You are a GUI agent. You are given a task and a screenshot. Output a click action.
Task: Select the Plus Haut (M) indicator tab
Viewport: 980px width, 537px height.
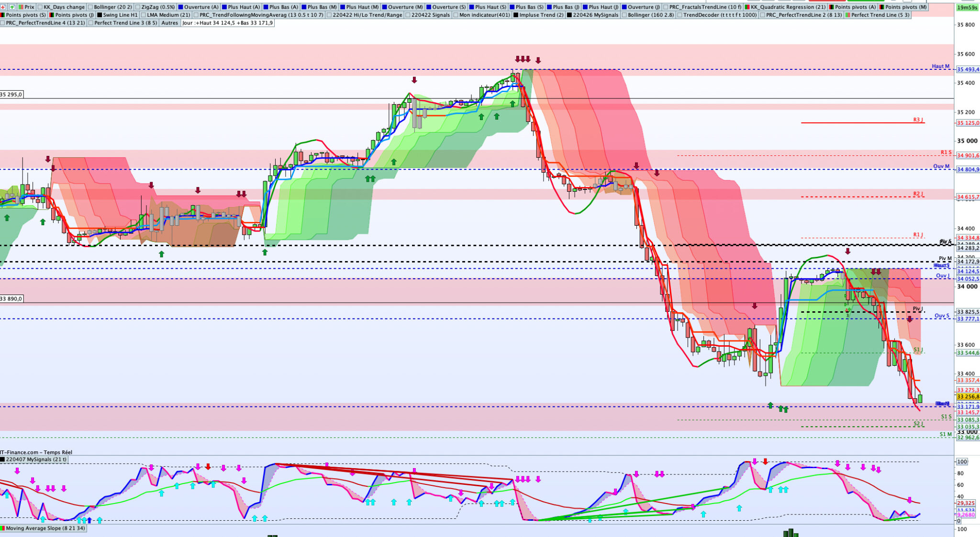[362, 7]
